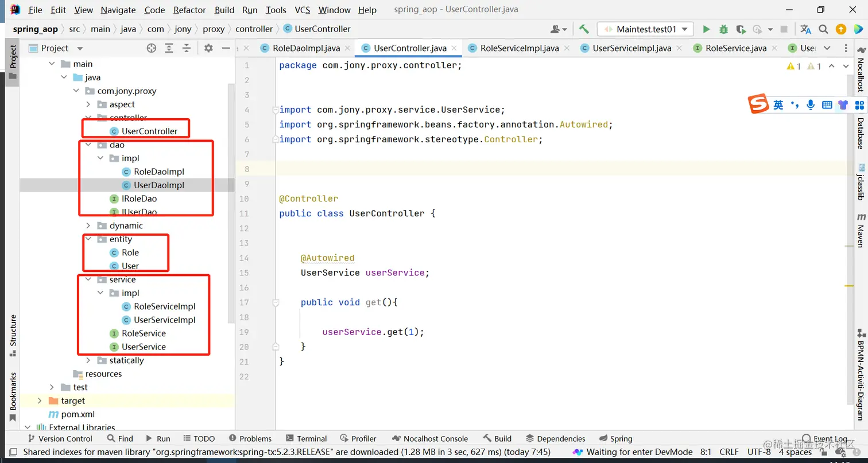Open the VCS menu
Viewport: 868px width, 463px height.
tap(303, 10)
